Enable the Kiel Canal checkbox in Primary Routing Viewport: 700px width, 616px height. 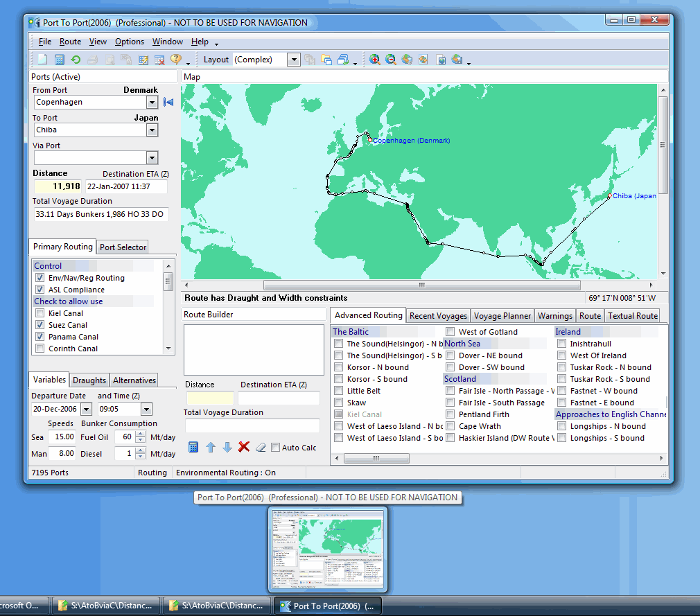(40, 313)
